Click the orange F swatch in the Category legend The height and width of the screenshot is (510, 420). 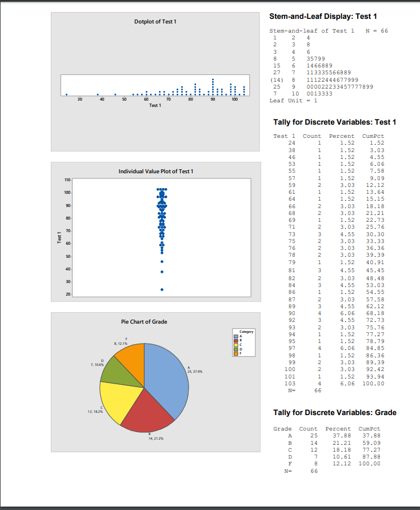[236, 353]
